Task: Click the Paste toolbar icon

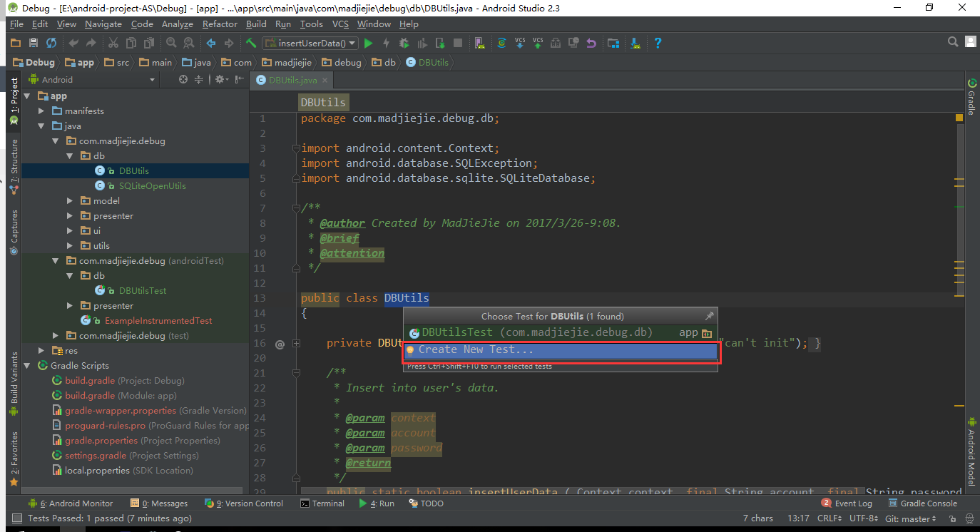Action: 149,43
